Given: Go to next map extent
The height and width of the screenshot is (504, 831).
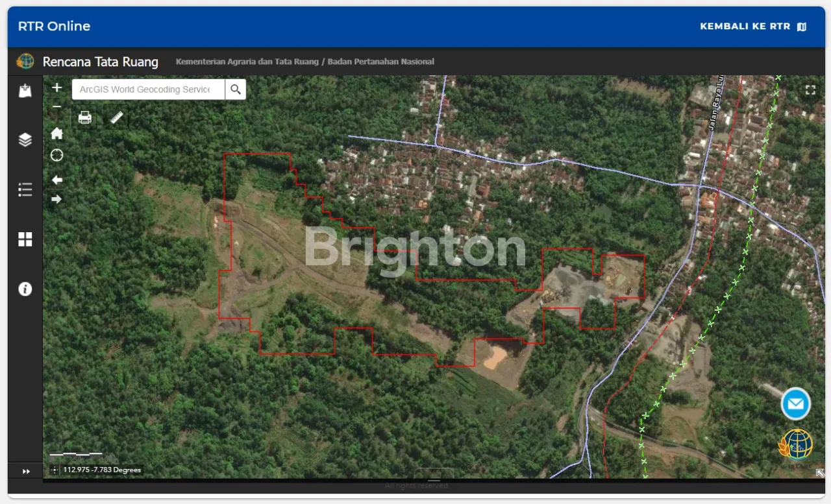Looking at the screenshot, I should (x=57, y=199).
